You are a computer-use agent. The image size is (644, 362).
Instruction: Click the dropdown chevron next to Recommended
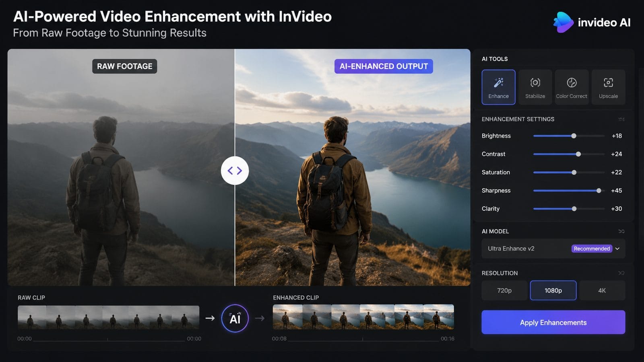click(x=617, y=249)
